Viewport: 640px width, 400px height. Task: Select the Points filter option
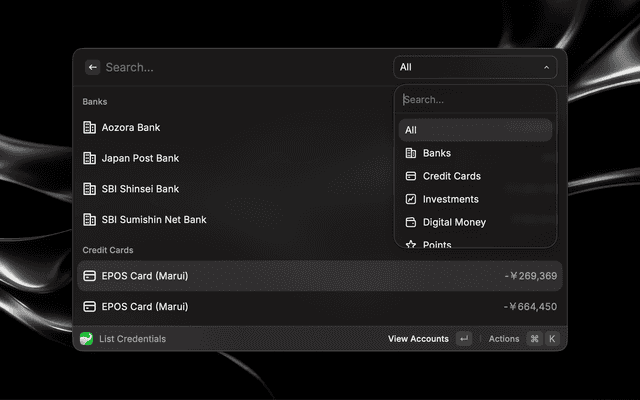(437, 244)
